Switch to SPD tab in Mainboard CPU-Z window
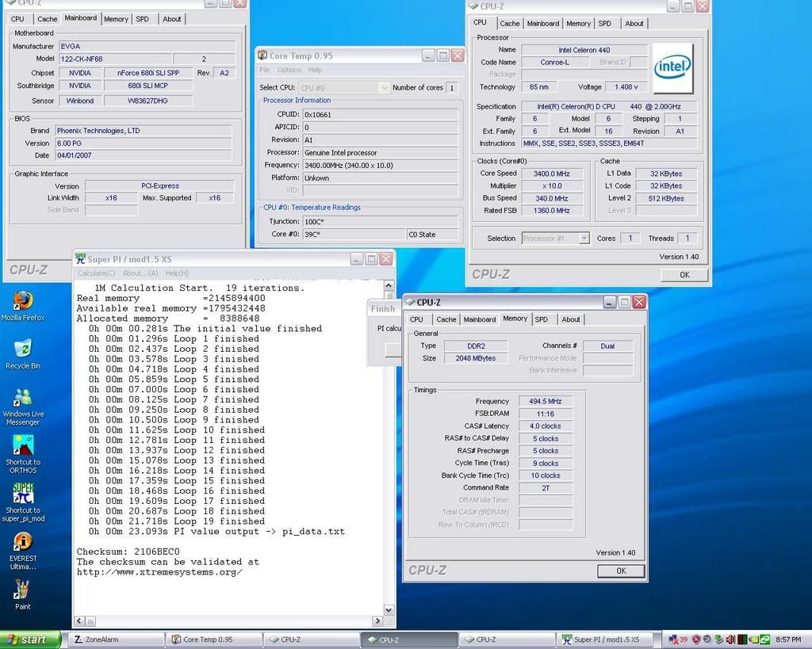 [x=142, y=19]
